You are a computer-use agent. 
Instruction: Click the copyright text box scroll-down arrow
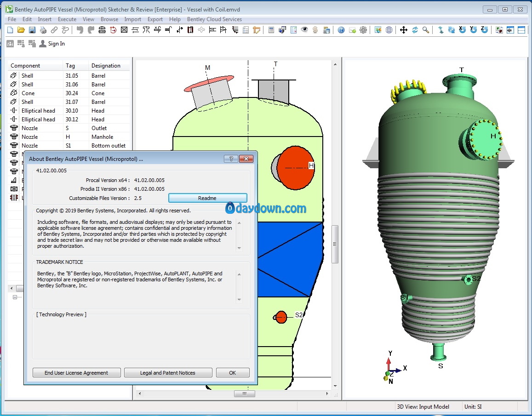pyautogui.click(x=239, y=248)
